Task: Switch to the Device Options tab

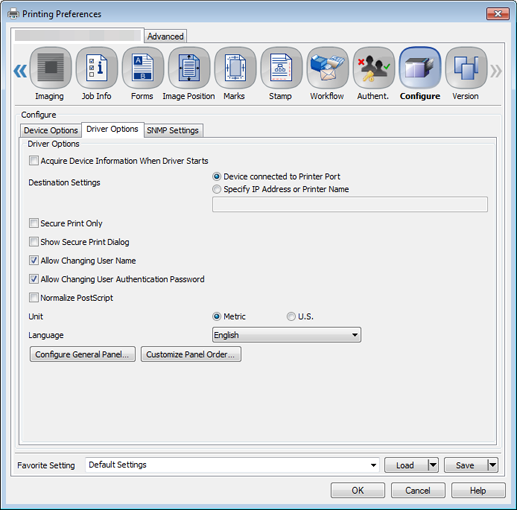Action: click(51, 130)
